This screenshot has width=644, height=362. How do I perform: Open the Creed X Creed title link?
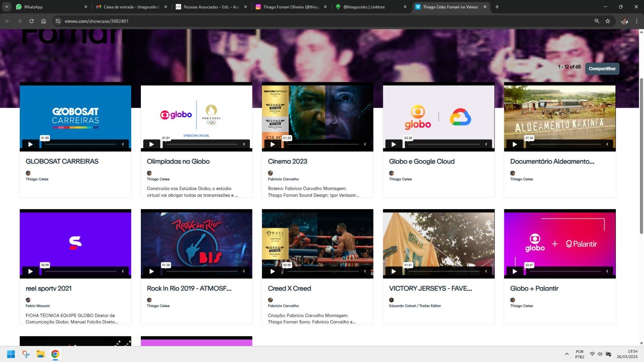tap(289, 288)
